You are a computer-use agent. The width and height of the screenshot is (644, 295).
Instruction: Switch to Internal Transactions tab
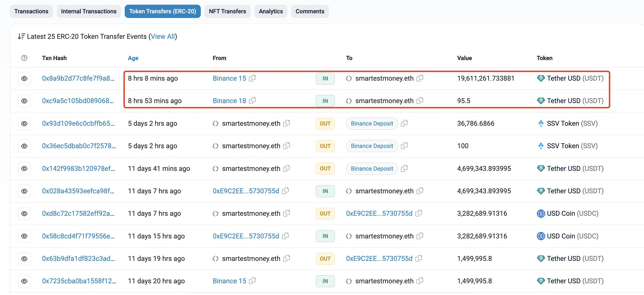(x=89, y=11)
